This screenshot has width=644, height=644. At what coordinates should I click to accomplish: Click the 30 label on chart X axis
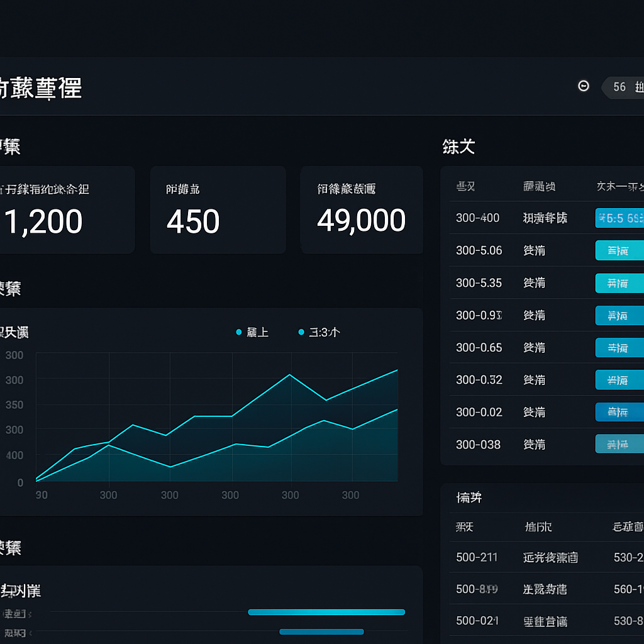click(x=42, y=495)
